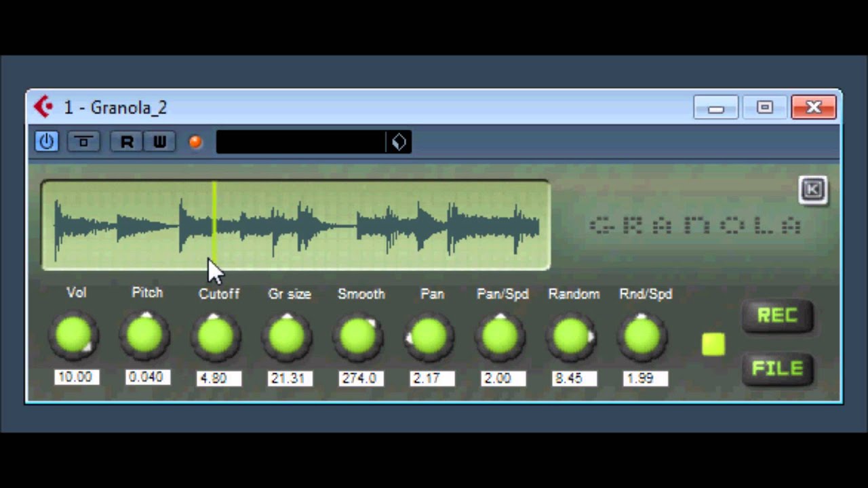Enable Write automation (W) button

pos(159,142)
